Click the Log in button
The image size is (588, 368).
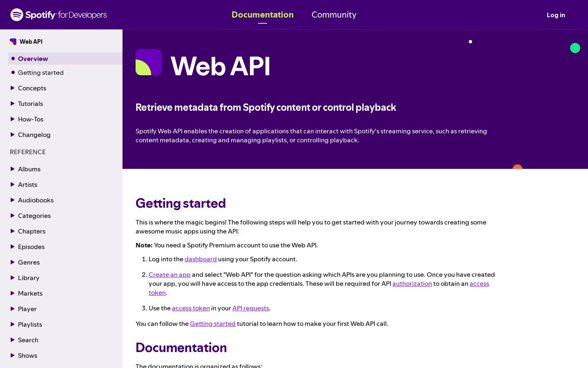(x=556, y=15)
